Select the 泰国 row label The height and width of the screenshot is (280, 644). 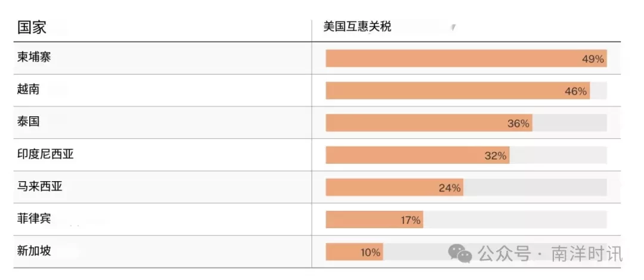(29, 122)
